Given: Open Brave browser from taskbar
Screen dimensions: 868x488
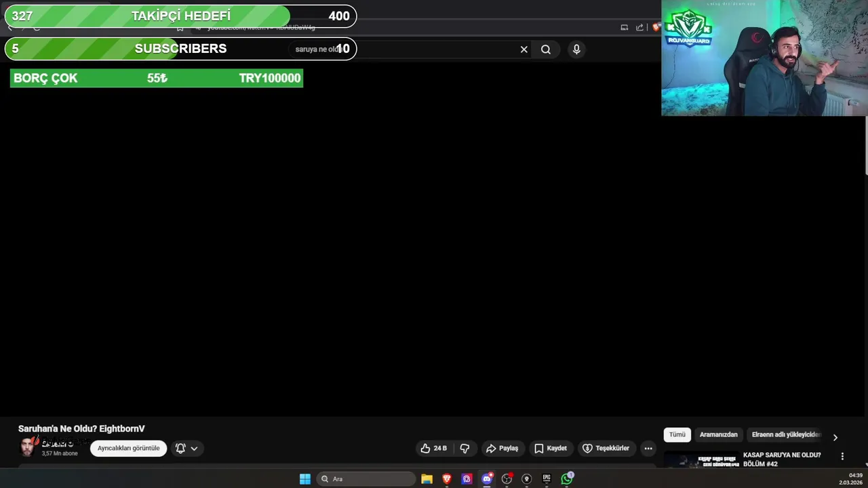Looking at the screenshot, I should point(447,479).
